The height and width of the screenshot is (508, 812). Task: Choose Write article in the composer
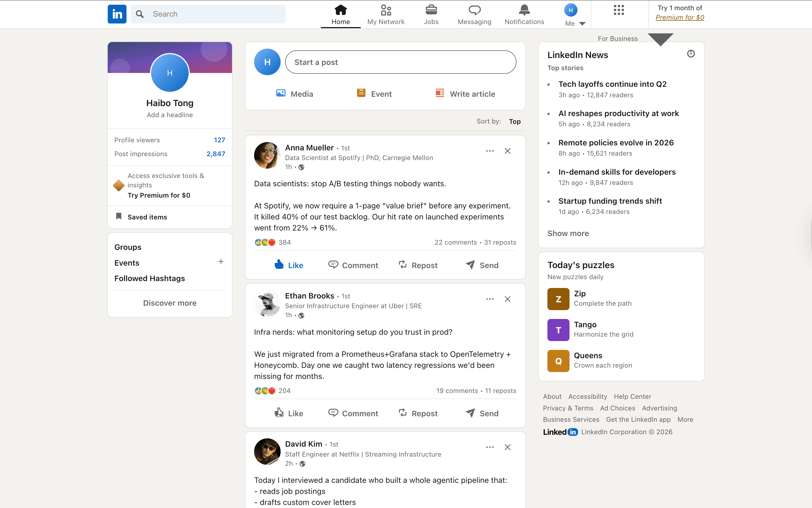click(465, 94)
